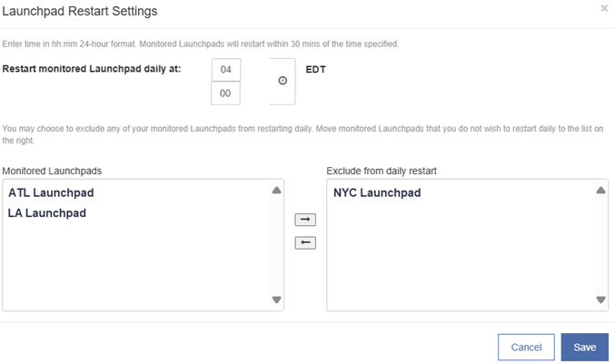Save the restart settings
Image resolution: width=615 pixels, height=364 pixels.
click(585, 347)
